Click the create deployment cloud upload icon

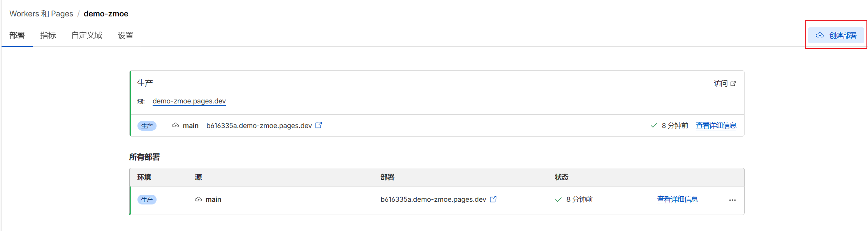[x=820, y=35]
